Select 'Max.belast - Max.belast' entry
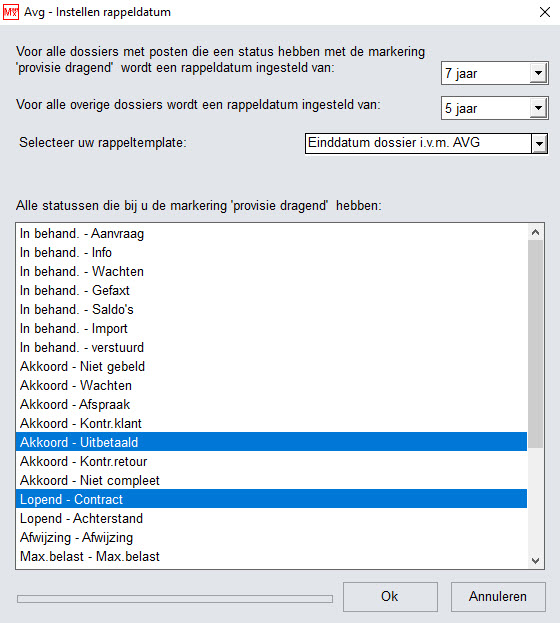Image resolution: width=560 pixels, height=623 pixels. (271, 556)
